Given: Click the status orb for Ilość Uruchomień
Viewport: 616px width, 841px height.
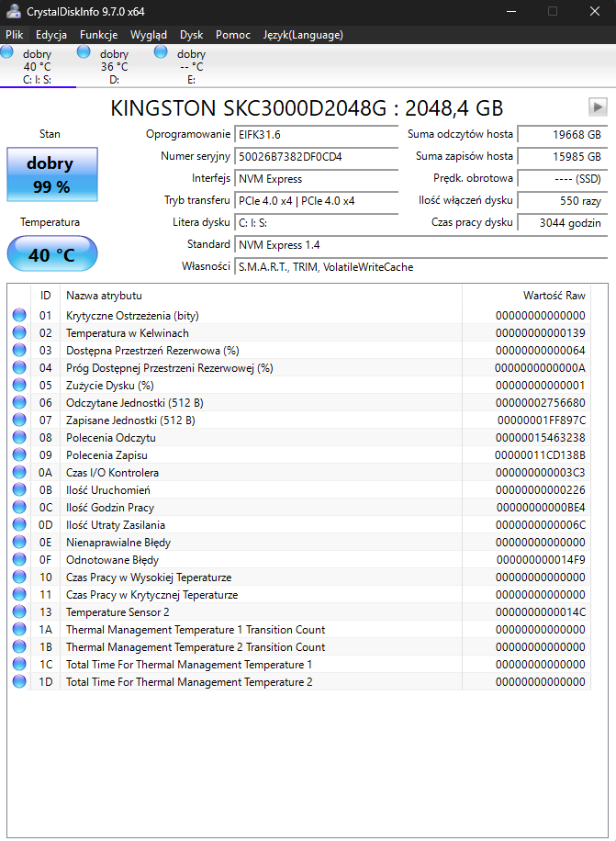Looking at the screenshot, I should tap(19, 489).
